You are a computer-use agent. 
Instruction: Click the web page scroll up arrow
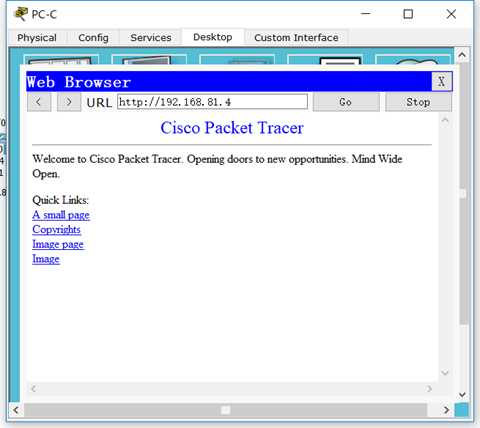click(445, 121)
